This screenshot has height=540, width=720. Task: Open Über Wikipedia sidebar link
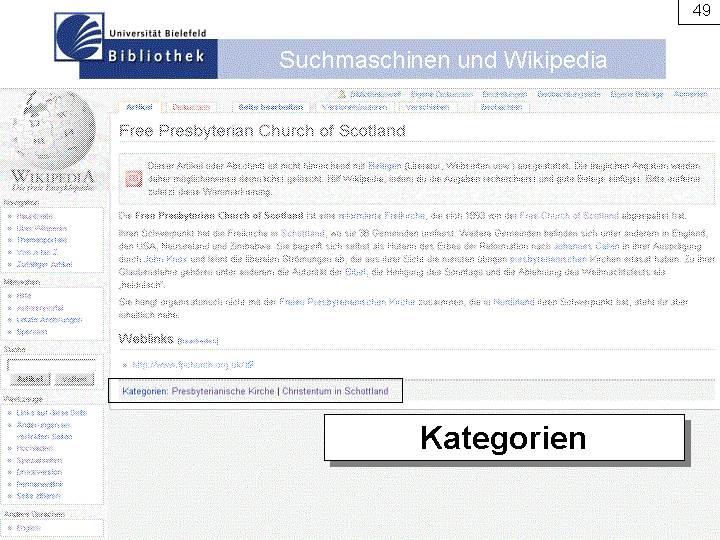coord(42,228)
